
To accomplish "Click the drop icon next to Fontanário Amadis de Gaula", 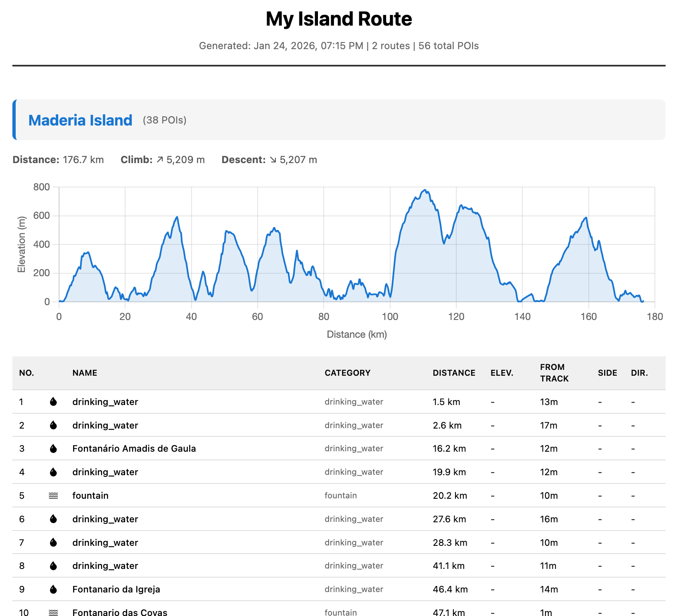I will [x=54, y=448].
